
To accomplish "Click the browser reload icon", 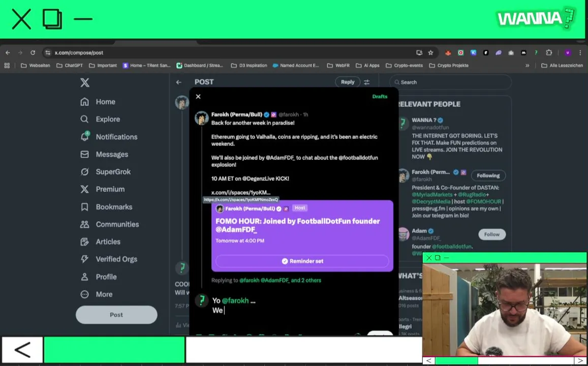I will tap(33, 52).
